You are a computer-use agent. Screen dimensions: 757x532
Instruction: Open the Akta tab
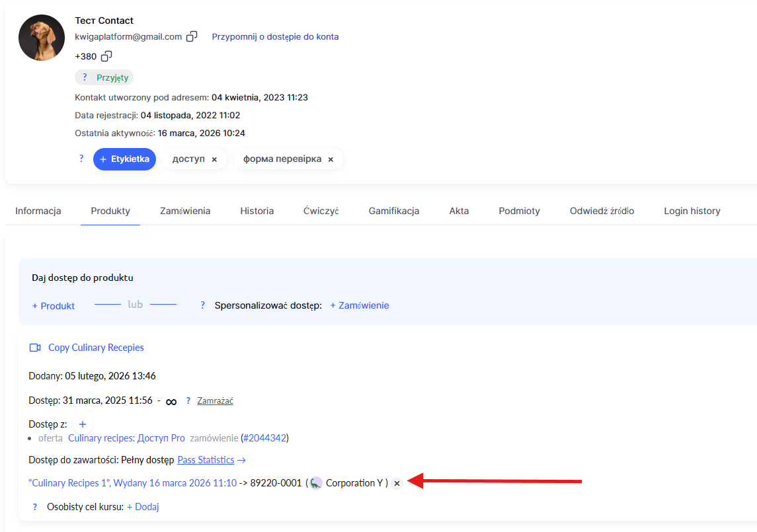[x=459, y=211]
